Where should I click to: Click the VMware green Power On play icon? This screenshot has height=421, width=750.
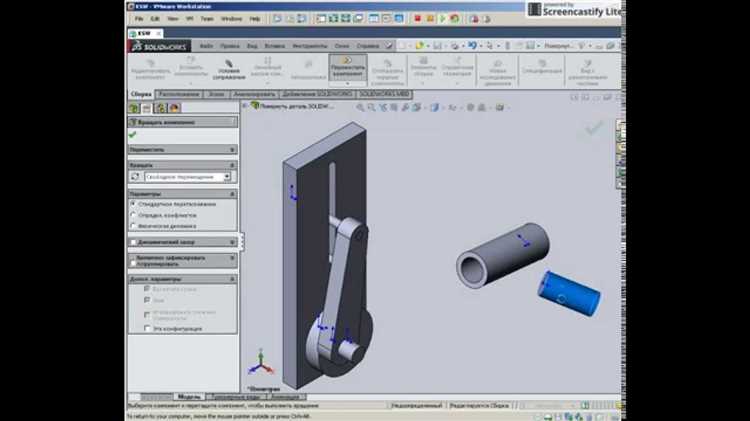pos(442,19)
